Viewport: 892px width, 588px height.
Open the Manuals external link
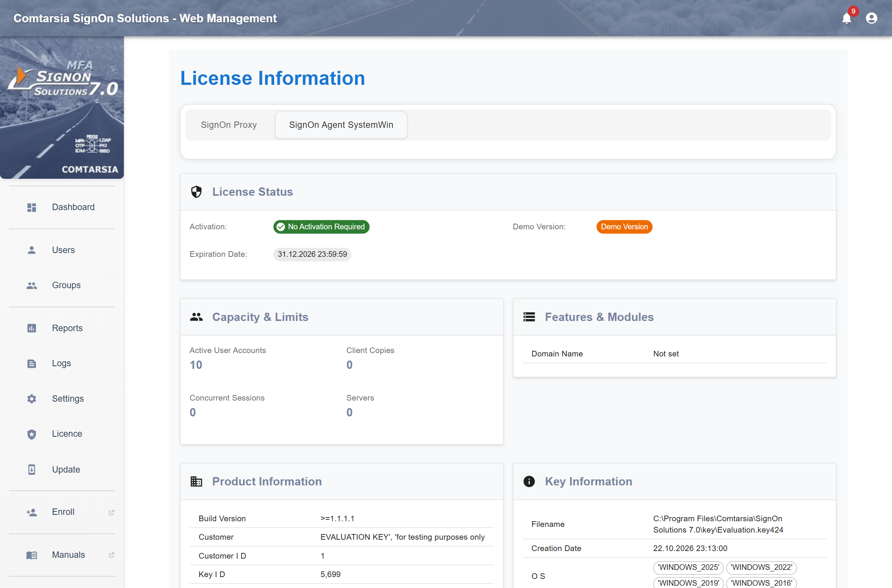click(x=62, y=555)
